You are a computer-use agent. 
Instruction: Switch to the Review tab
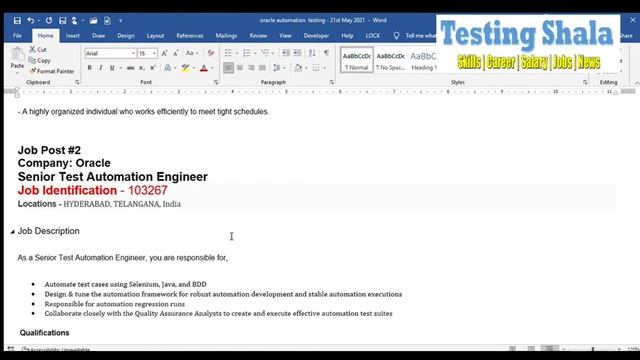tap(258, 36)
